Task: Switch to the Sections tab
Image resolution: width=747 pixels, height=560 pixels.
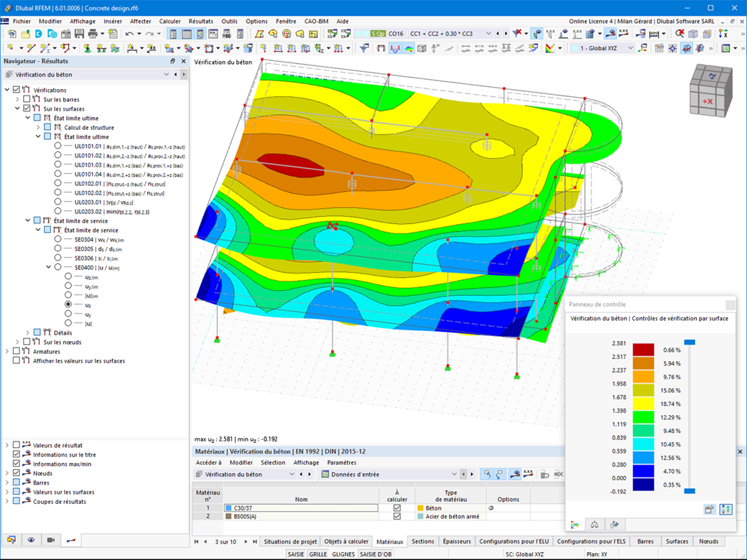Action: pyautogui.click(x=422, y=541)
